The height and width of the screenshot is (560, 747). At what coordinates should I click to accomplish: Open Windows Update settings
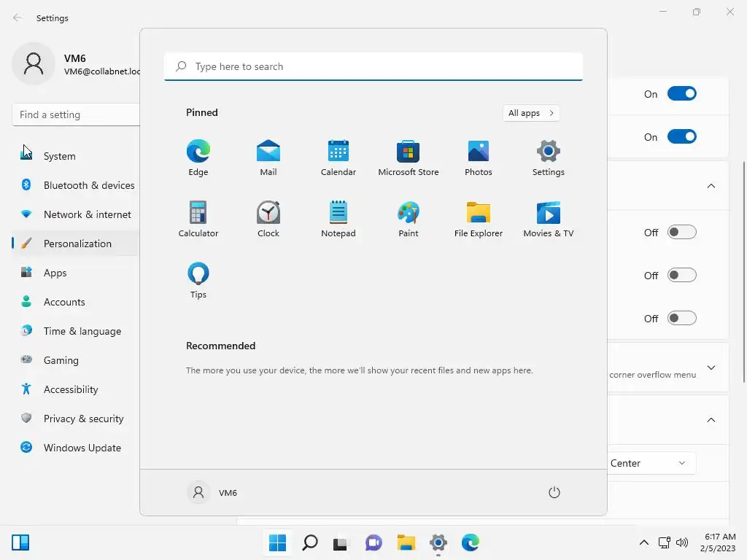[75, 448]
